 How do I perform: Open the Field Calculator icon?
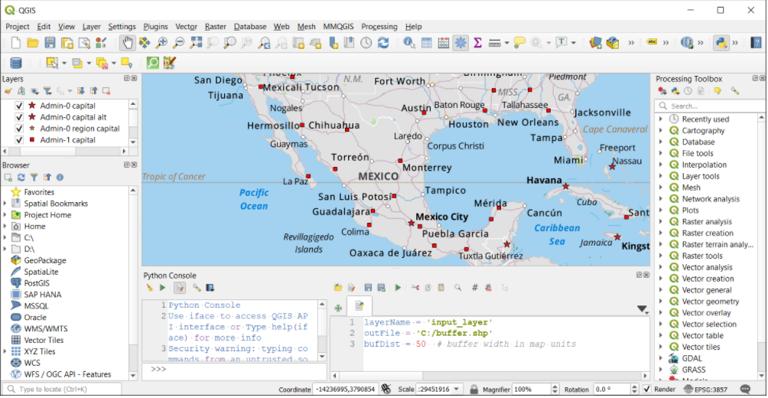pyautogui.click(x=444, y=43)
